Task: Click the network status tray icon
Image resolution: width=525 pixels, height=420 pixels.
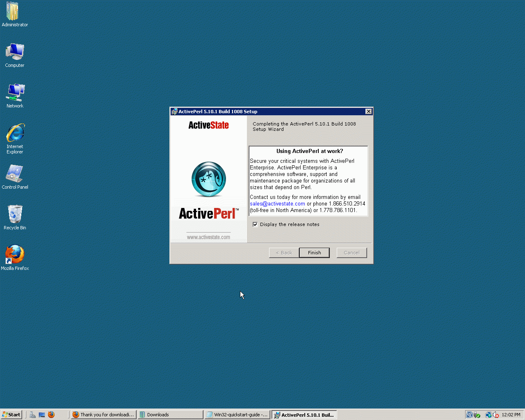Action: click(x=488, y=415)
